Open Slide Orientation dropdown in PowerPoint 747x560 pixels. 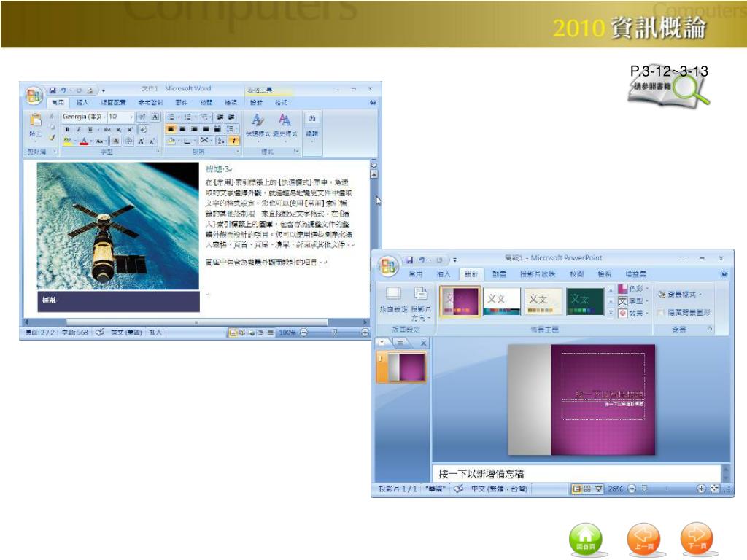[421, 304]
